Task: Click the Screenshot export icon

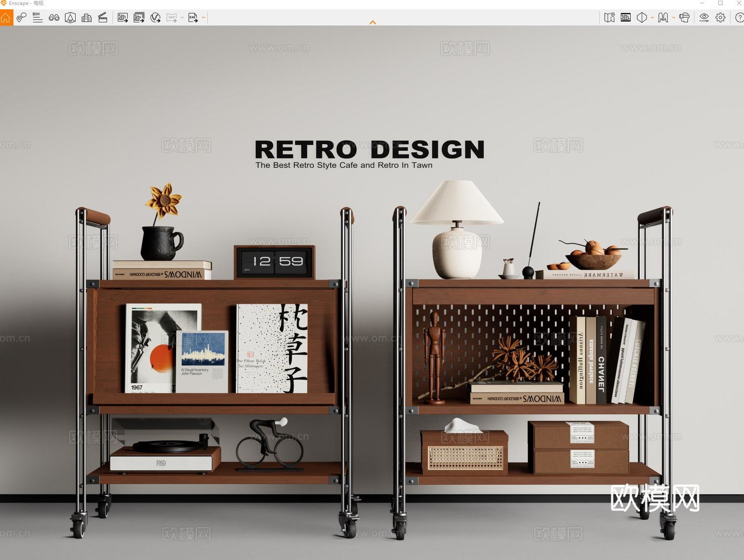Action: pyautogui.click(x=123, y=18)
